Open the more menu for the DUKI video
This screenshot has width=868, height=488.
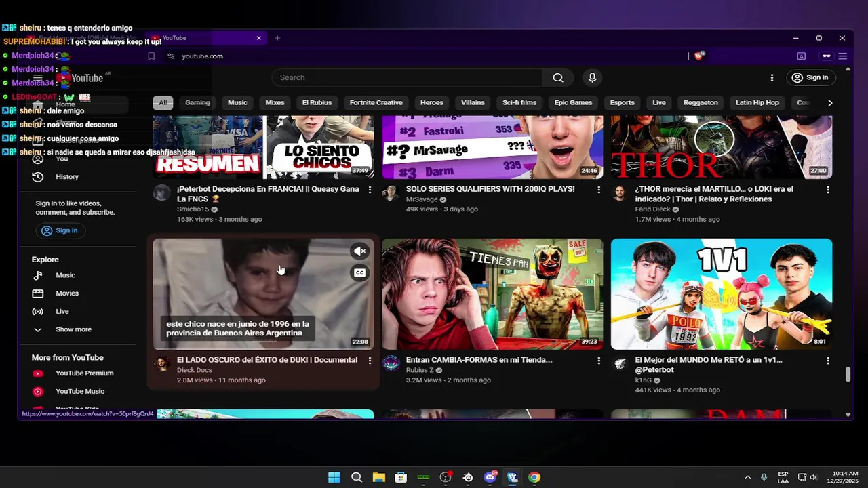[370, 361]
